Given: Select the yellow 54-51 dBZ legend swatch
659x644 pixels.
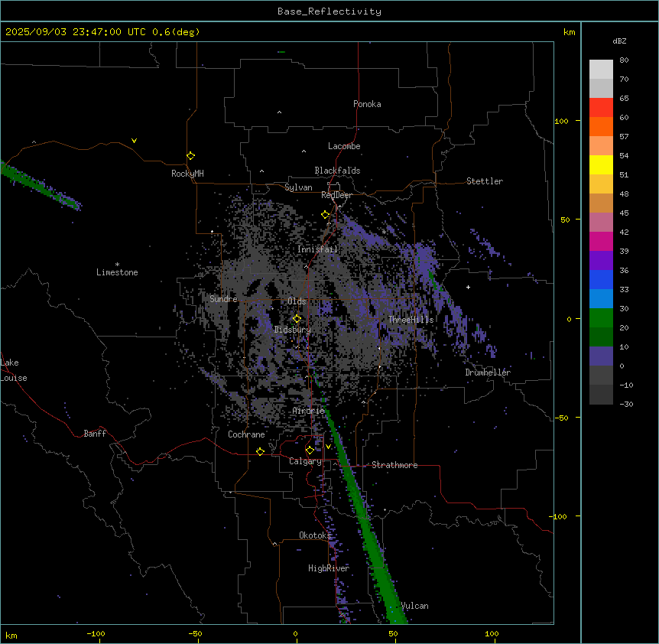Looking at the screenshot, I should [601, 164].
